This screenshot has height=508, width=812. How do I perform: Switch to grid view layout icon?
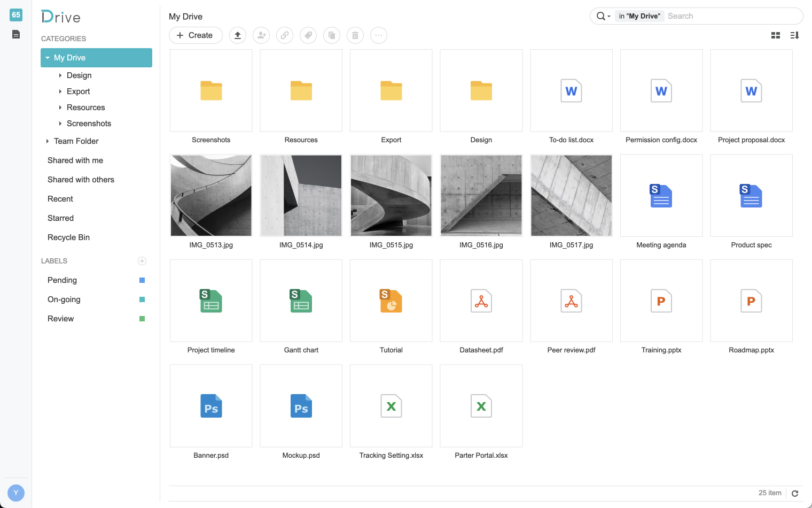click(776, 35)
